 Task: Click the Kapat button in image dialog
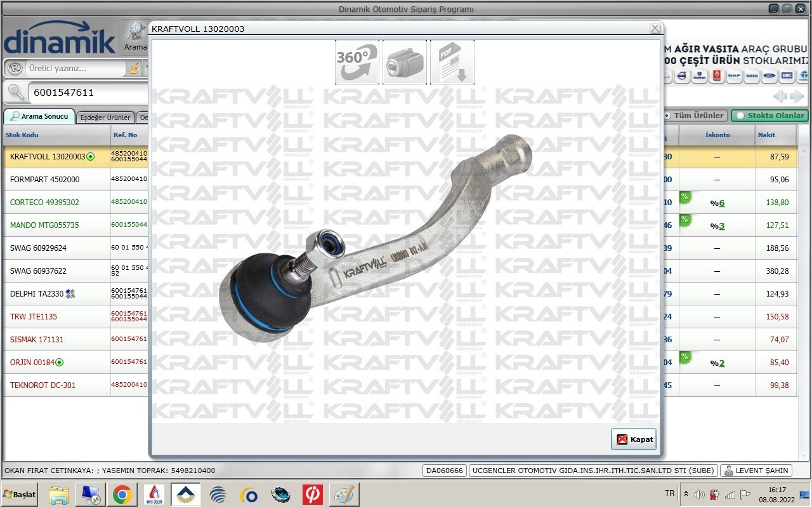pos(634,439)
